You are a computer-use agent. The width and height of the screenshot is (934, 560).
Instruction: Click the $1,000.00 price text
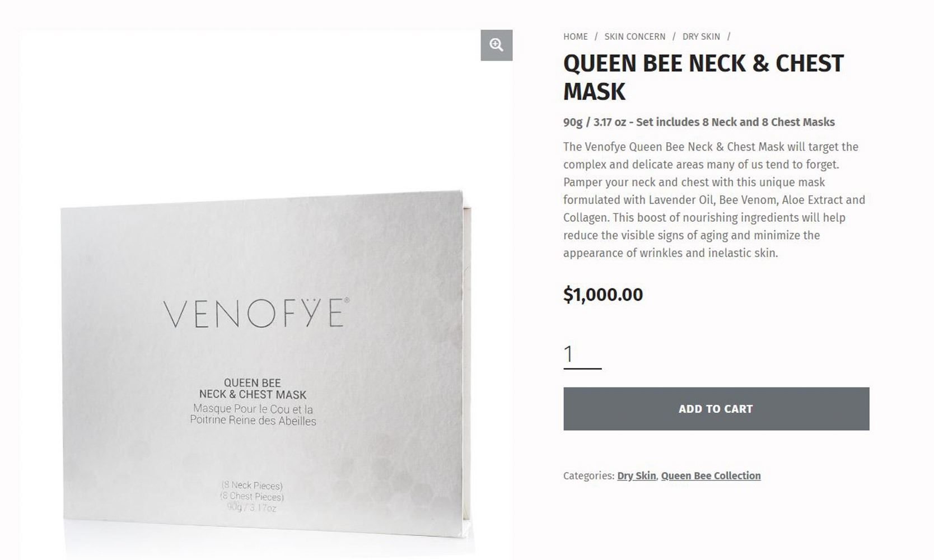(x=603, y=295)
